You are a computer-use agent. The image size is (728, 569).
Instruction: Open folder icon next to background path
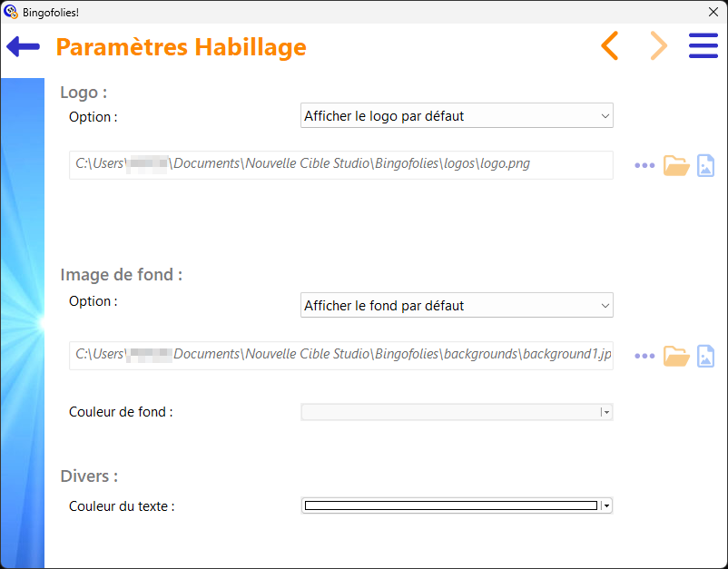[676, 357]
